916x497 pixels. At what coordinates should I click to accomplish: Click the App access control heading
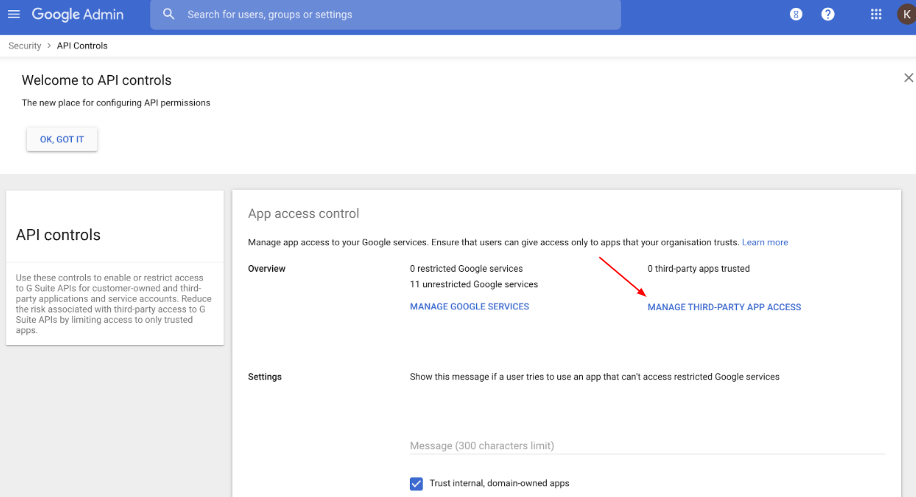(x=303, y=214)
